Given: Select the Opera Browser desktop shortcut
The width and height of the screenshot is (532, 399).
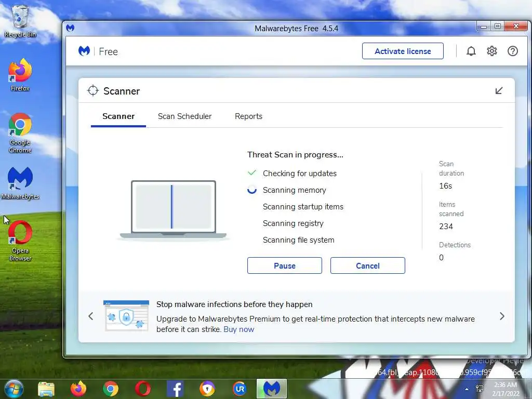Looking at the screenshot, I should [x=20, y=241].
